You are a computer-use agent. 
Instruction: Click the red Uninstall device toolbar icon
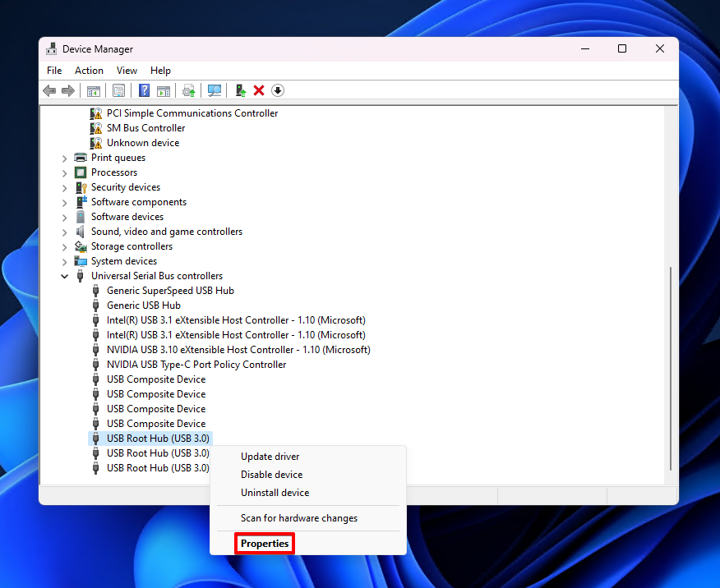coord(257,90)
